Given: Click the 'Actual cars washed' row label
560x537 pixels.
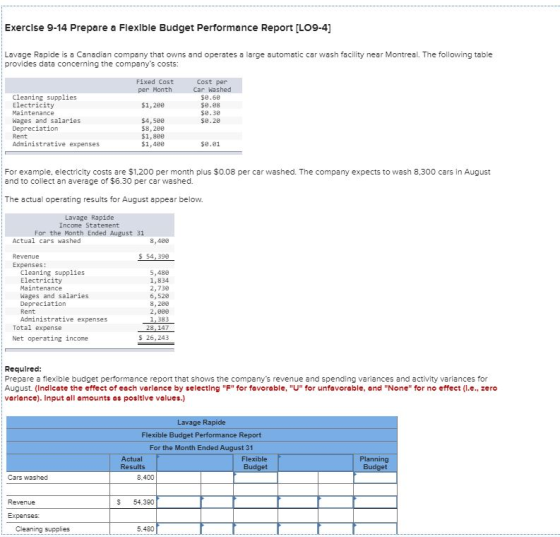Looking at the screenshot, I should point(47,241).
